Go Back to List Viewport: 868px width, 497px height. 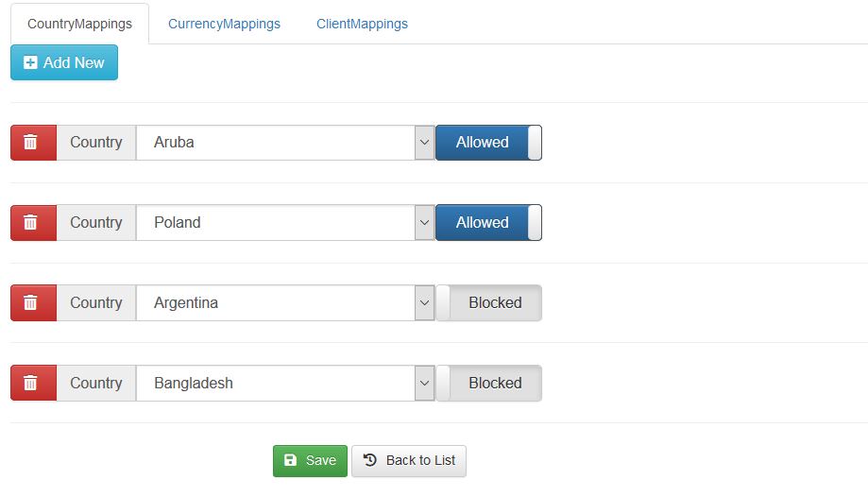click(x=409, y=461)
